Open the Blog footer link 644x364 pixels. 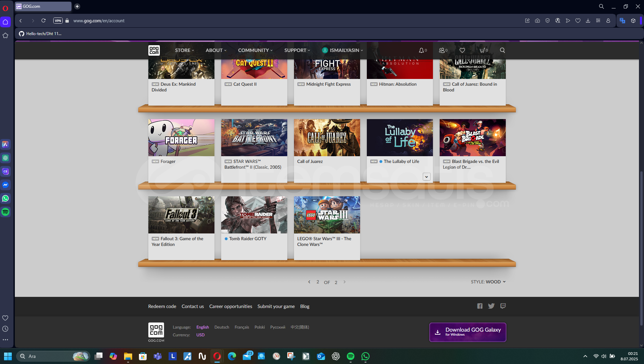click(305, 306)
